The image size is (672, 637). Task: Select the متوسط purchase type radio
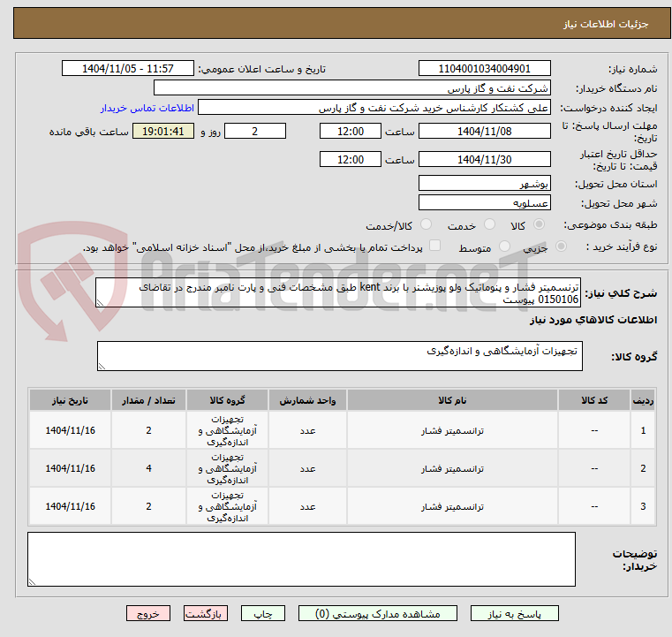[504, 246]
